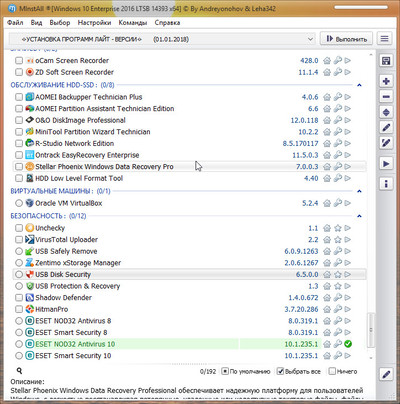Viewport: 400px width, 404px height.
Task: Click the key icon next to HitmanPro
Action: tap(338, 309)
